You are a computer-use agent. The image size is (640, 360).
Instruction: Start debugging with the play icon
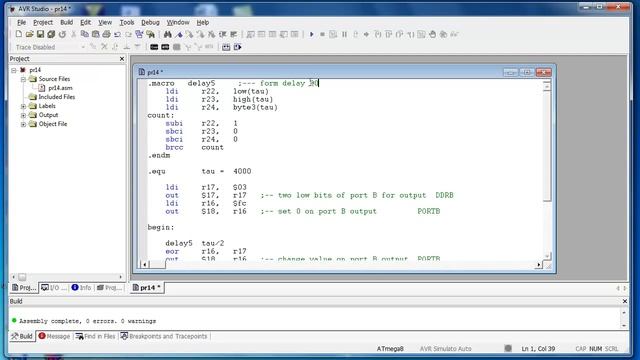tap(311, 35)
